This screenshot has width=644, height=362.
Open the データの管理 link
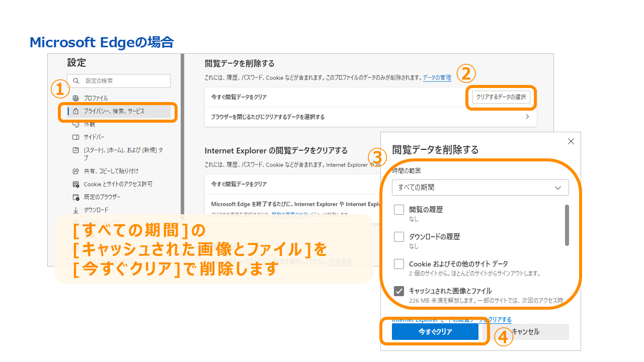click(437, 78)
